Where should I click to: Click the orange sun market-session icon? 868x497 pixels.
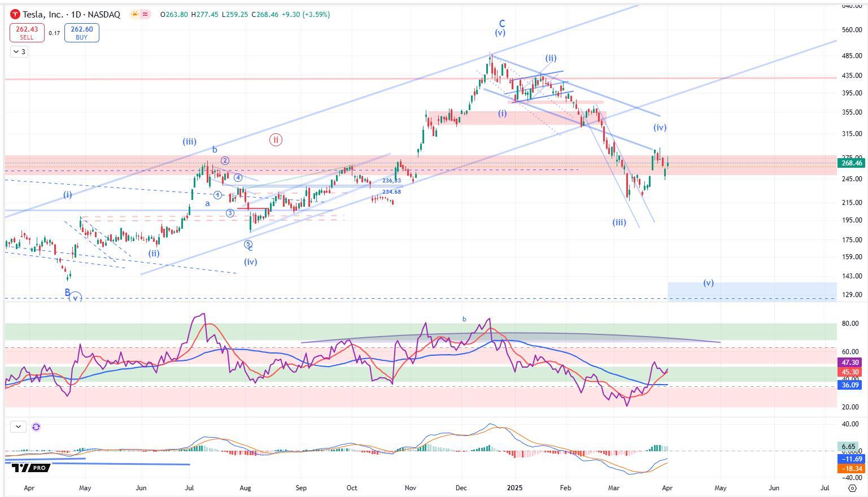click(135, 14)
